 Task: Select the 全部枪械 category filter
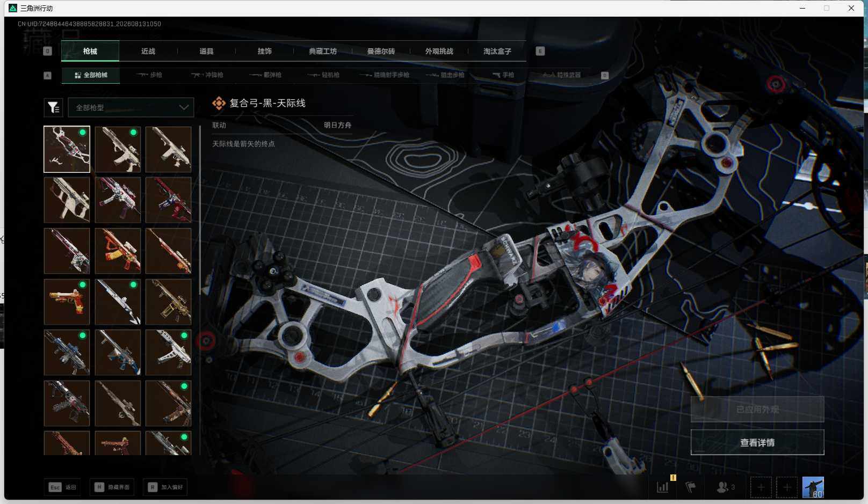pos(91,75)
